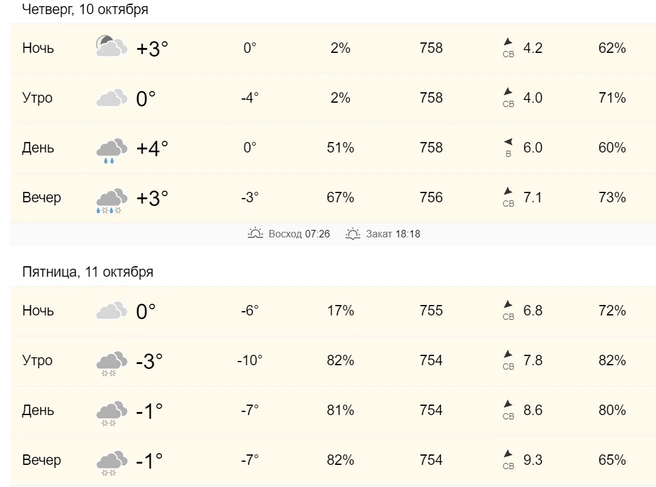Click the Закат 18:18 sunset time

[393, 234]
